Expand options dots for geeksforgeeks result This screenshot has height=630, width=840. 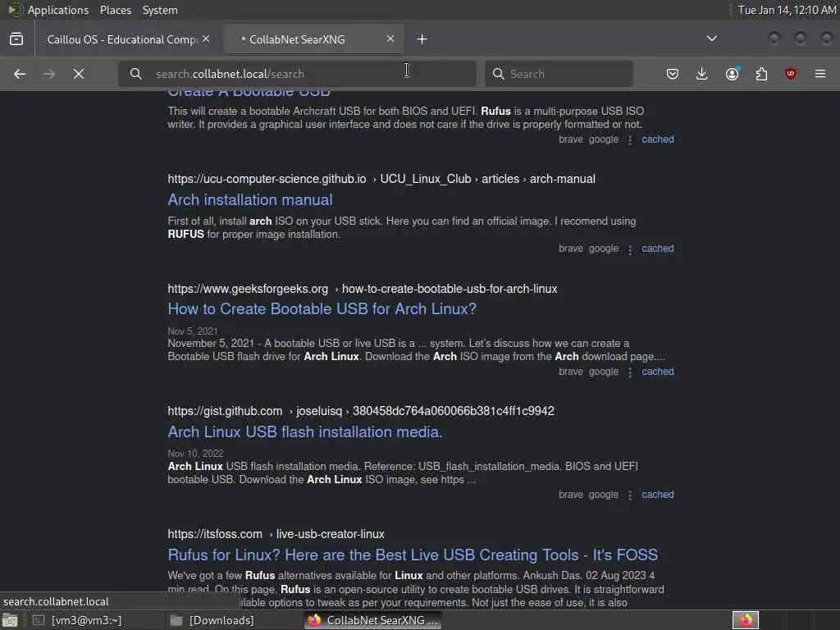pos(630,372)
